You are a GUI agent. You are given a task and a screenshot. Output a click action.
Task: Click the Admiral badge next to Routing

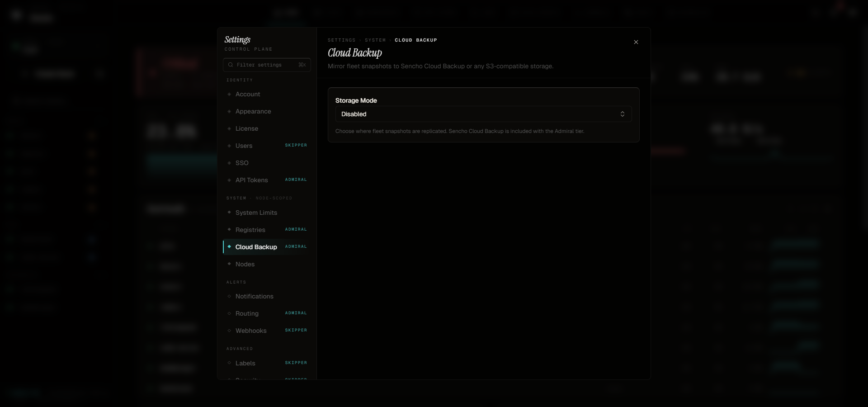pyautogui.click(x=296, y=313)
